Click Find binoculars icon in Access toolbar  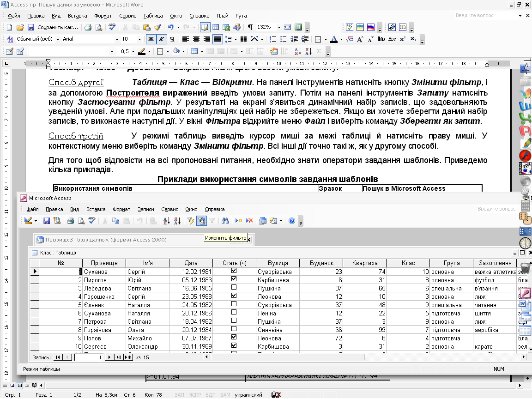(225, 221)
